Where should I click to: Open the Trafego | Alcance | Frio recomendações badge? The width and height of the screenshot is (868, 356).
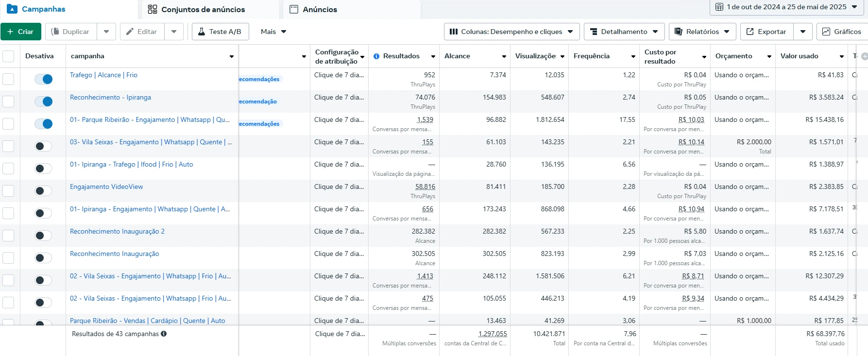(259, 79)
